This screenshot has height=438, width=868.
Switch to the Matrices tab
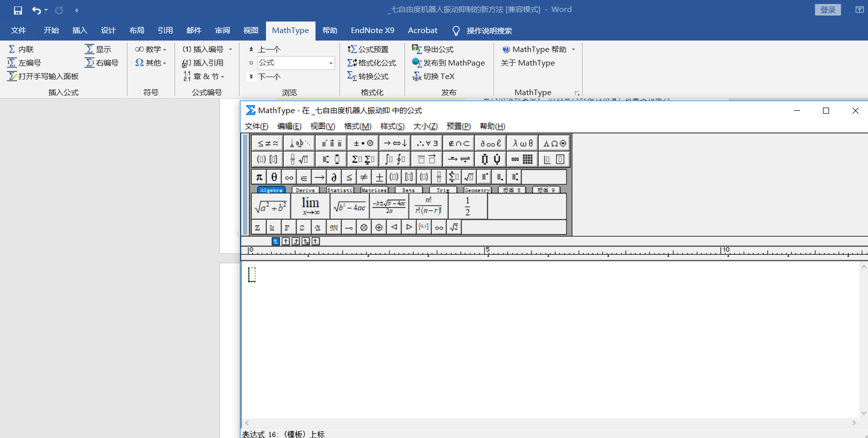pyautogui.click(x=374, y=190)
